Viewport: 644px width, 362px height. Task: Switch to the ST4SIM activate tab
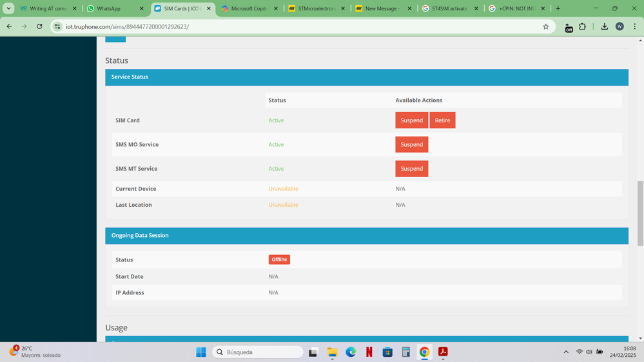click(449, 8)
